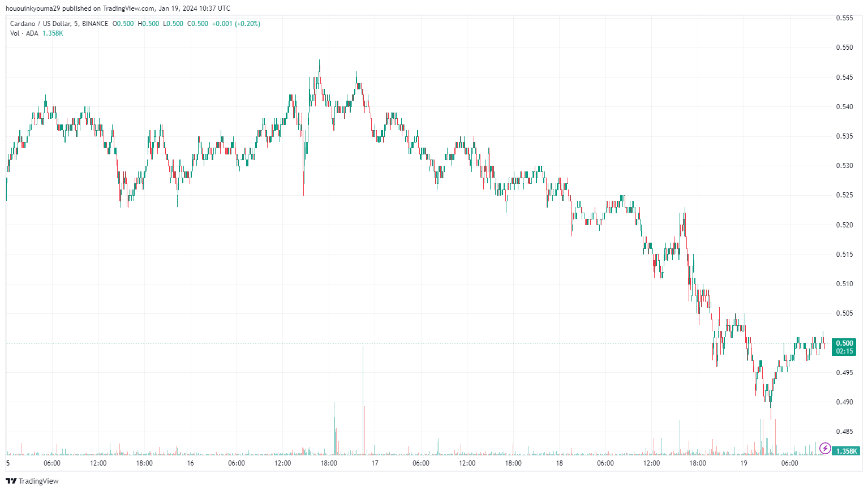The width and height of the screenshot is (868, 491).
Task: Click the 0.550 price axis label
Action: tap(845, 48)
